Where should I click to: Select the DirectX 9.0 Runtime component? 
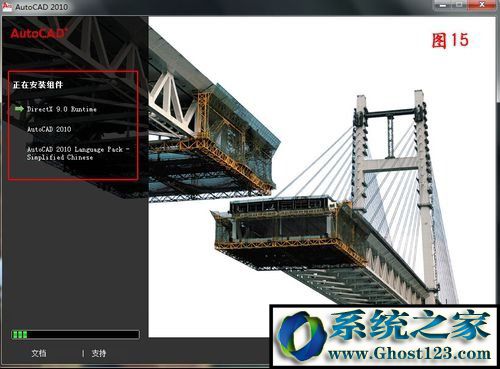tap(62, 109)
